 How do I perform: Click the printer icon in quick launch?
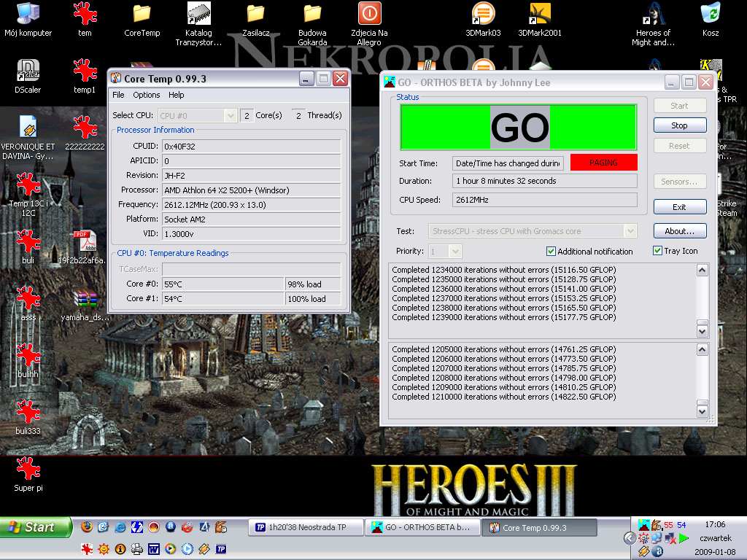tap(136, 549)
